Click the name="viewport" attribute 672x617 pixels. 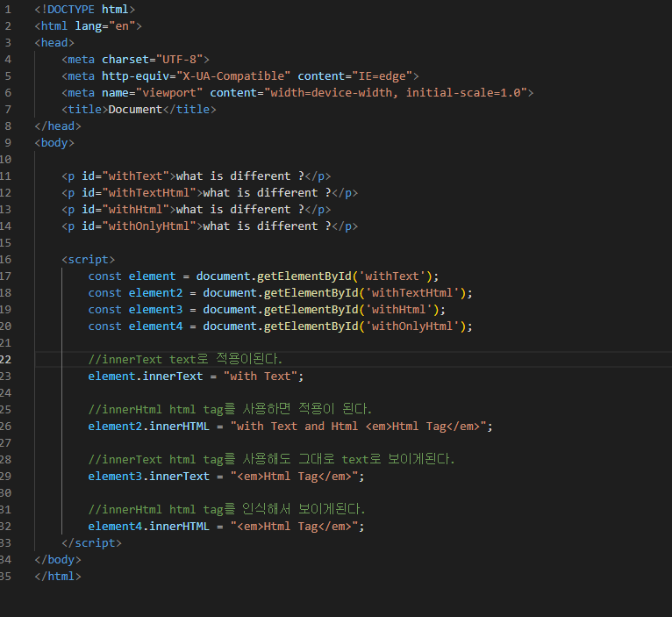coord(152,93)
